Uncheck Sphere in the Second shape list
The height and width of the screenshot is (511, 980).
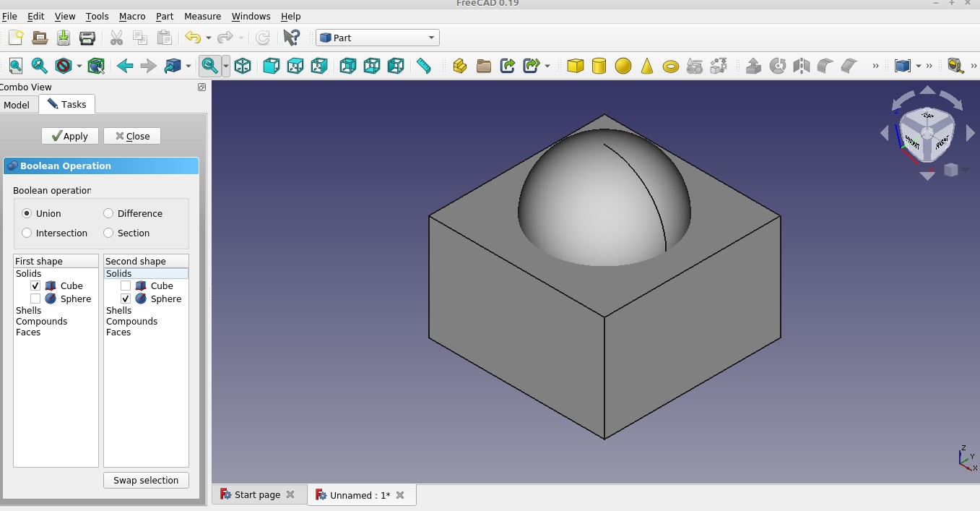[x=126, y=299]
